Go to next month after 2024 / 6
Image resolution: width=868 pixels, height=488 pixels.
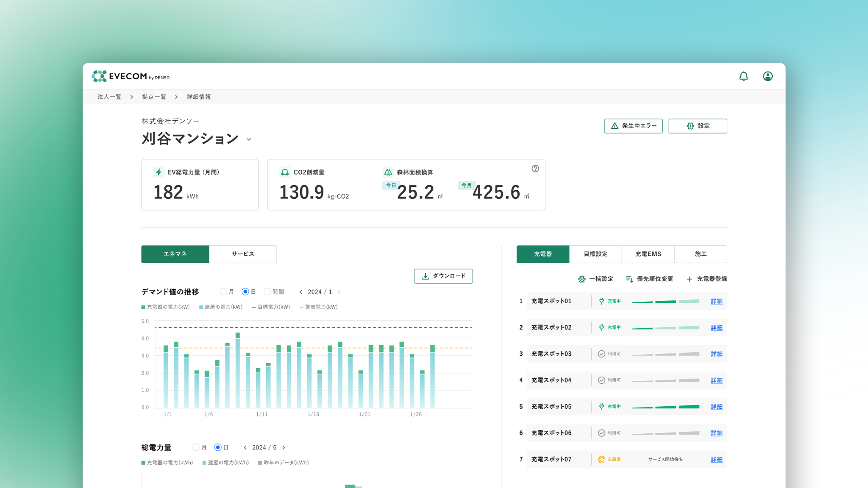(284, 447)
